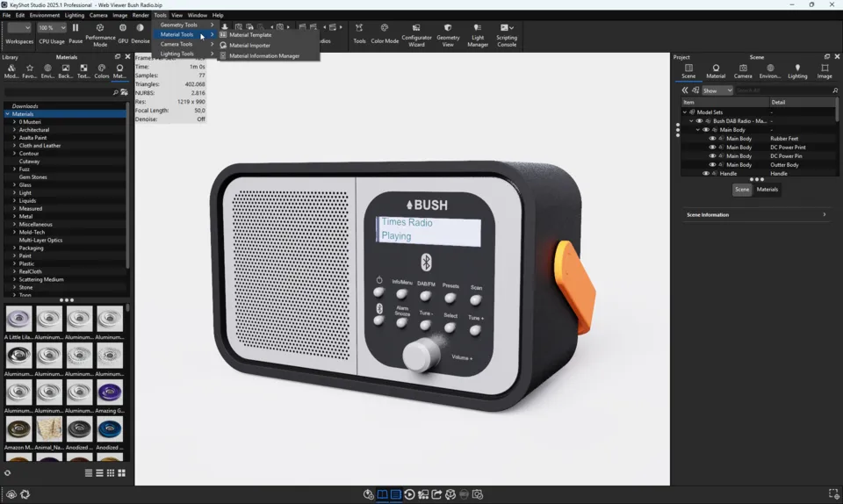Select the Amazing G... purple material thumbnail
The width and height of the screenshot is (843, 504).
coord(110,392)
